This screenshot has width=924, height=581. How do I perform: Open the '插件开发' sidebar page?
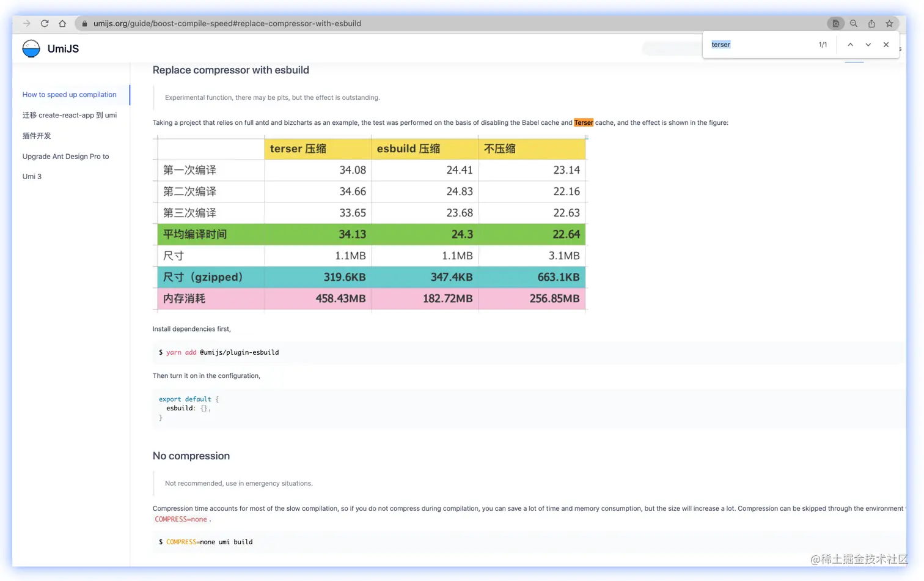(x=37, y=136)
